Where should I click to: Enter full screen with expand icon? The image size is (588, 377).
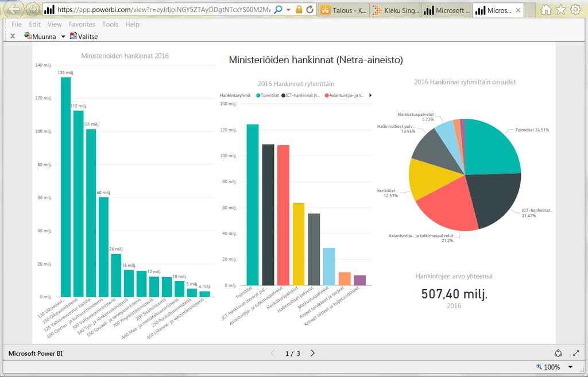pos(576,353)
